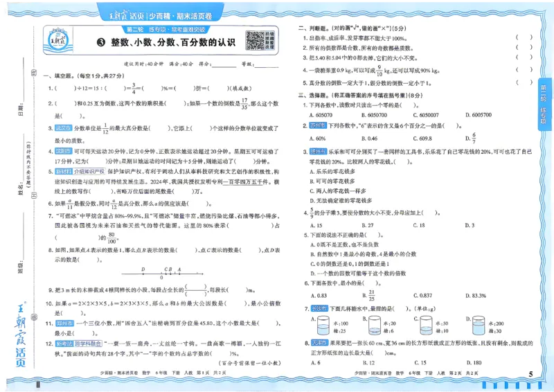Click the fraction 17/35 in fill-in question 2
This screenshot has width=554, height=392.
tap(244, 104)
